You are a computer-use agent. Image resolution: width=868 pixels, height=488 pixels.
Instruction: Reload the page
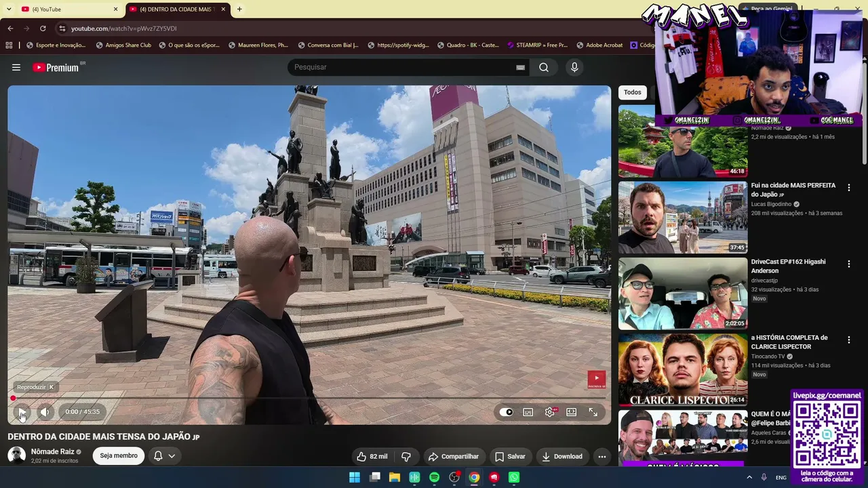tap(43, 28)
